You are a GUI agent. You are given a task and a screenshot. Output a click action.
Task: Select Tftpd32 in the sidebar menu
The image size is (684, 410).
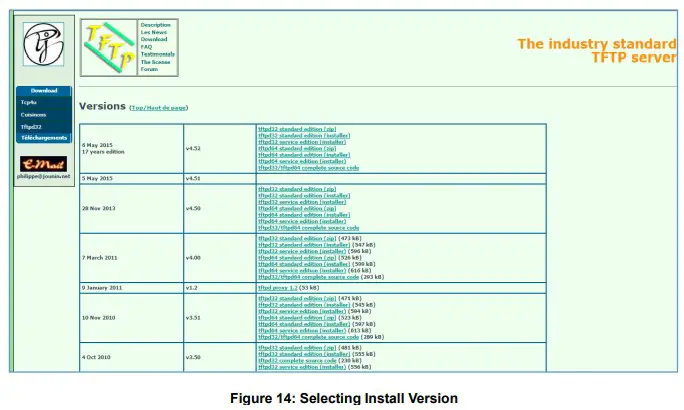31,127
